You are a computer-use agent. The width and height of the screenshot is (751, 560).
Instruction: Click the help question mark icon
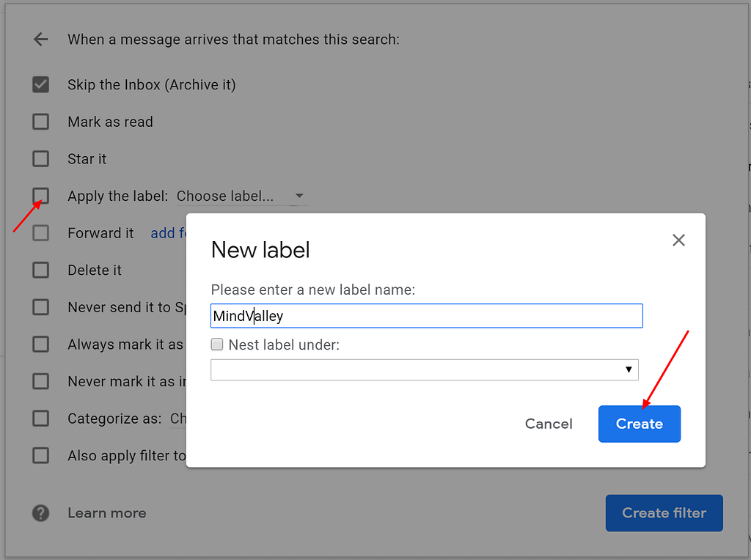(41, 513)
